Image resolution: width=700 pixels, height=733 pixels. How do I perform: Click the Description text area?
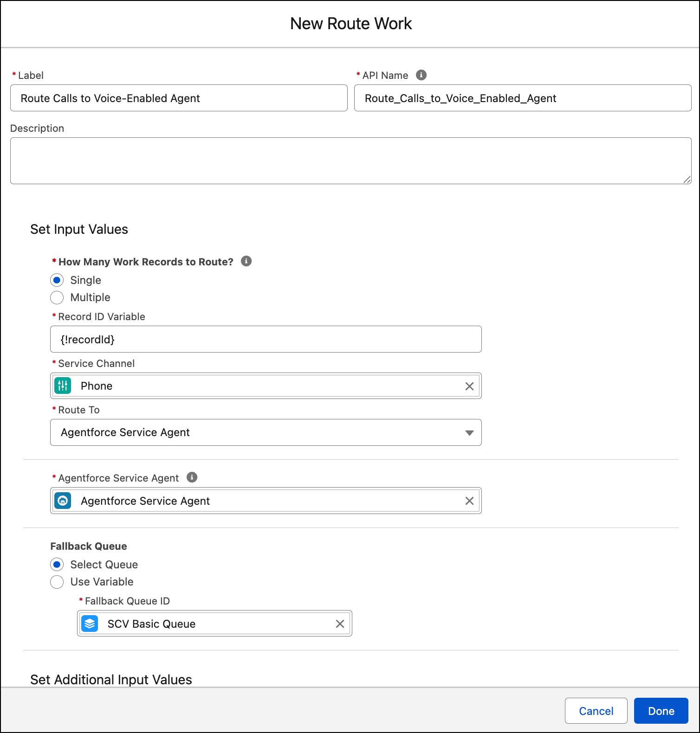click(351, 161)
